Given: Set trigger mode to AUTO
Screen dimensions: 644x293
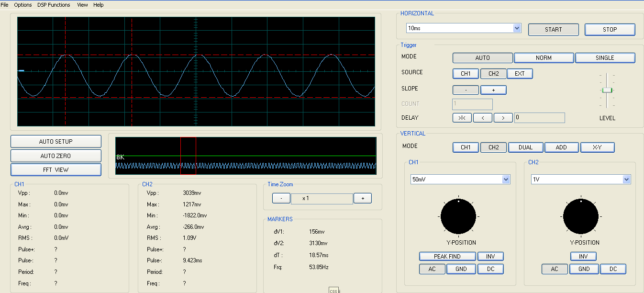Looking at the screenshot, I should 483,58.
